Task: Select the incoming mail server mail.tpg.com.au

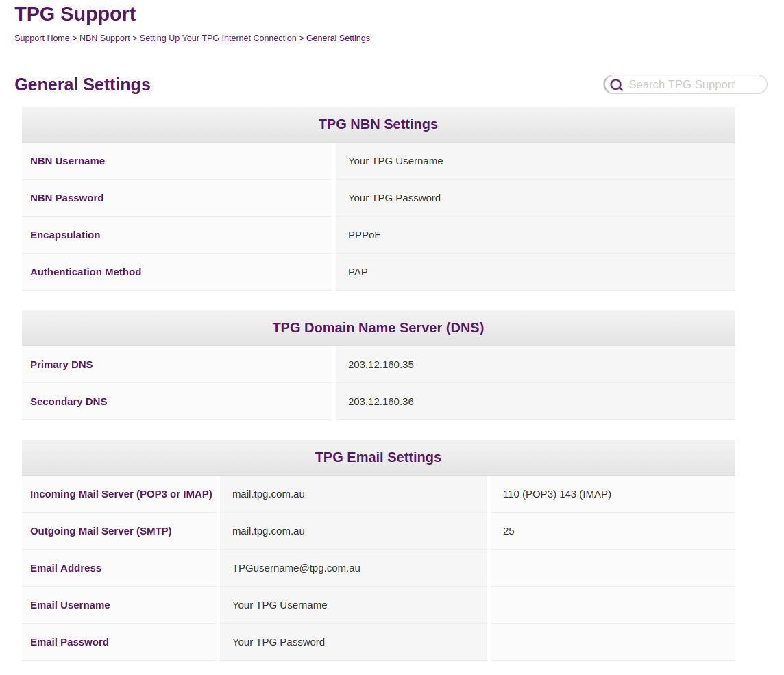Action: (269, 493)
